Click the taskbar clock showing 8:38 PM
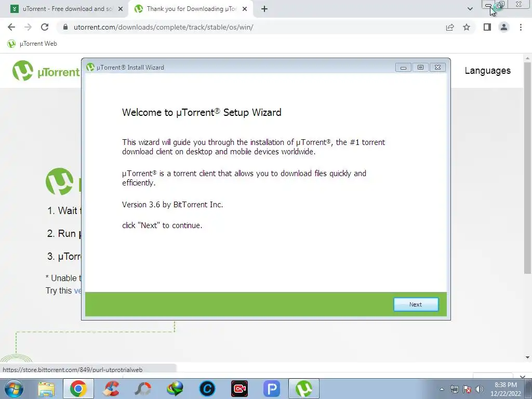 click(506, 389)
